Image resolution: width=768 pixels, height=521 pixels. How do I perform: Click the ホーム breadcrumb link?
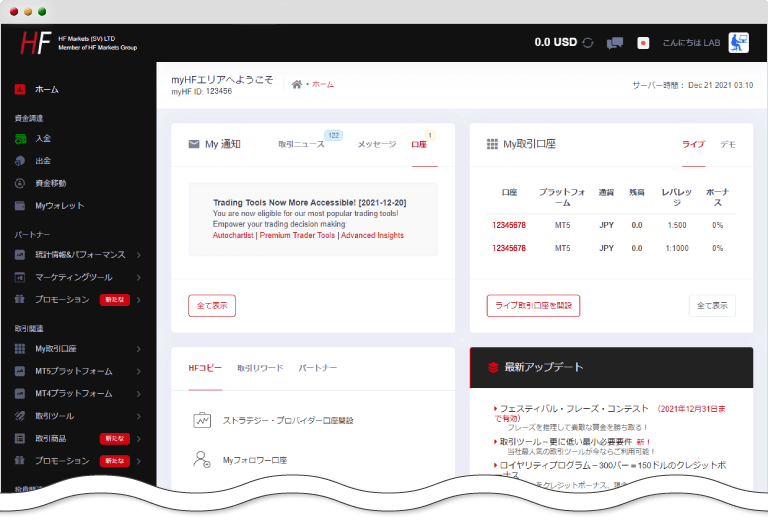(323, 85)
